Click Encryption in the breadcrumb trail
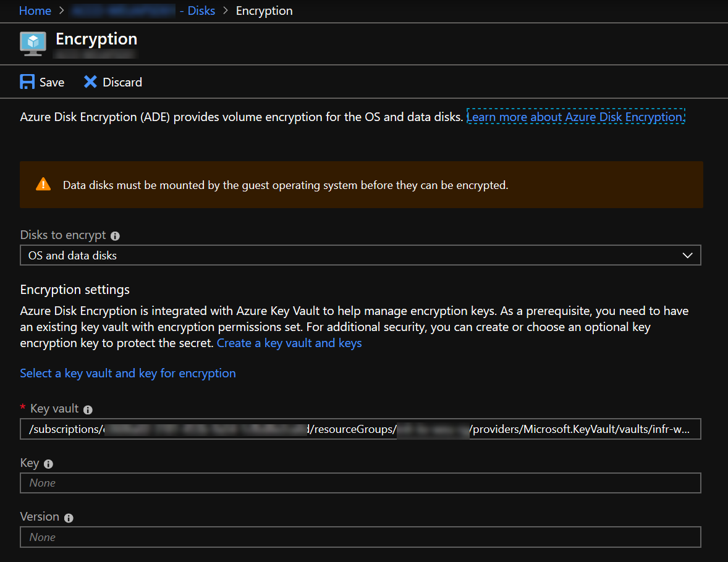 click(x=264, y=10)
